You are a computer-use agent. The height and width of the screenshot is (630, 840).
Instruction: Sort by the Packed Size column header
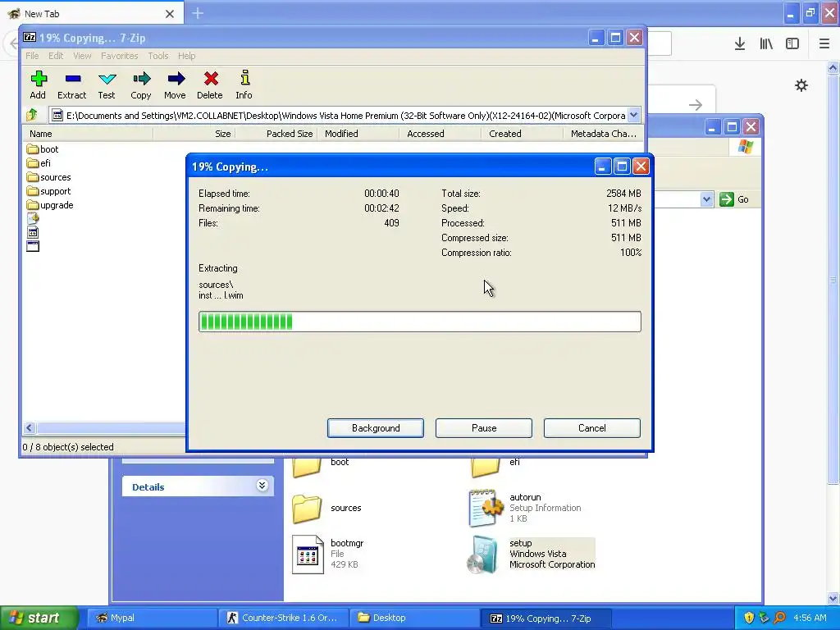coord(276,134)
